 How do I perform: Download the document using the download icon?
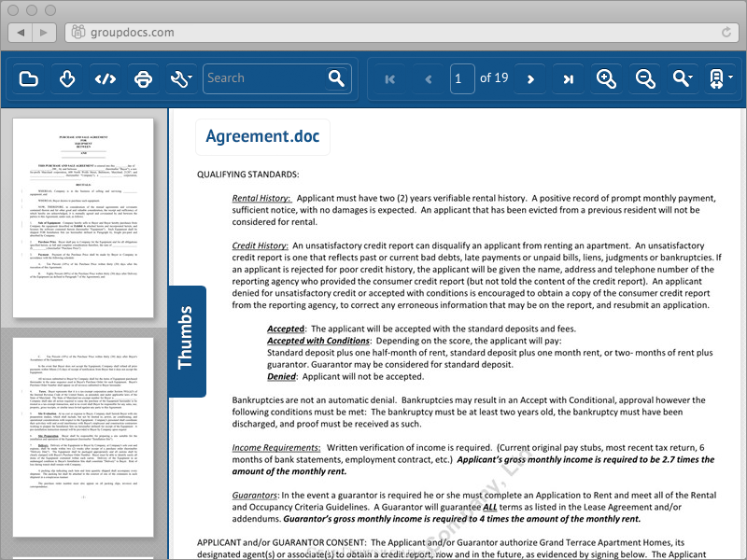tap(67, 78)
